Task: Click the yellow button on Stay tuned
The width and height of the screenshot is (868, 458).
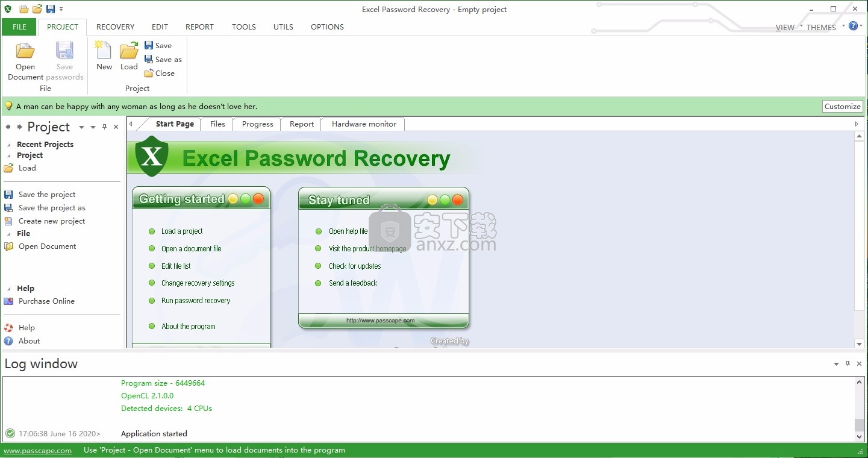Action: (x=432, y=200)
